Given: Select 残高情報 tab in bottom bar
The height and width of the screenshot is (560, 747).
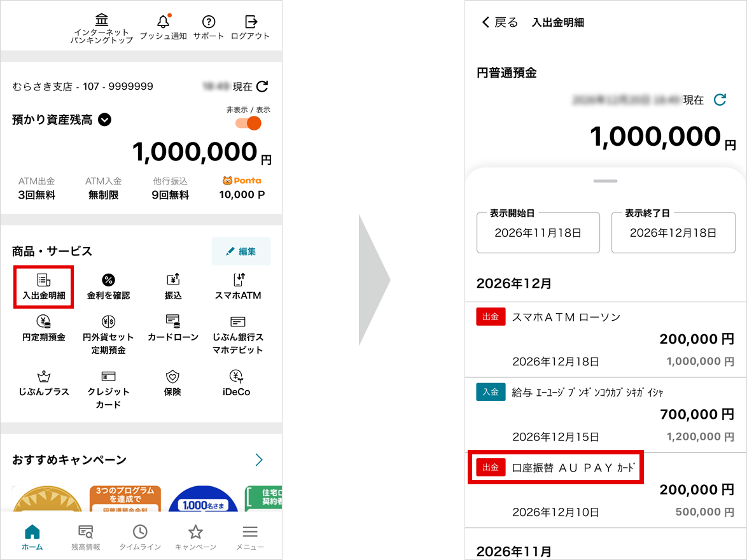Looking at the screenshot, I should (86, 537).
